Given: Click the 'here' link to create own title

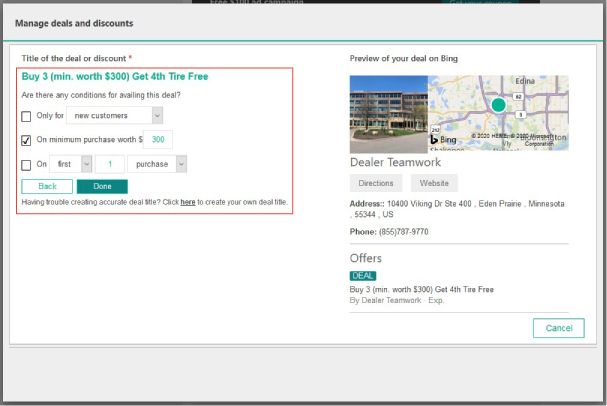Looking at the screenshot, I should click(188, 202).
